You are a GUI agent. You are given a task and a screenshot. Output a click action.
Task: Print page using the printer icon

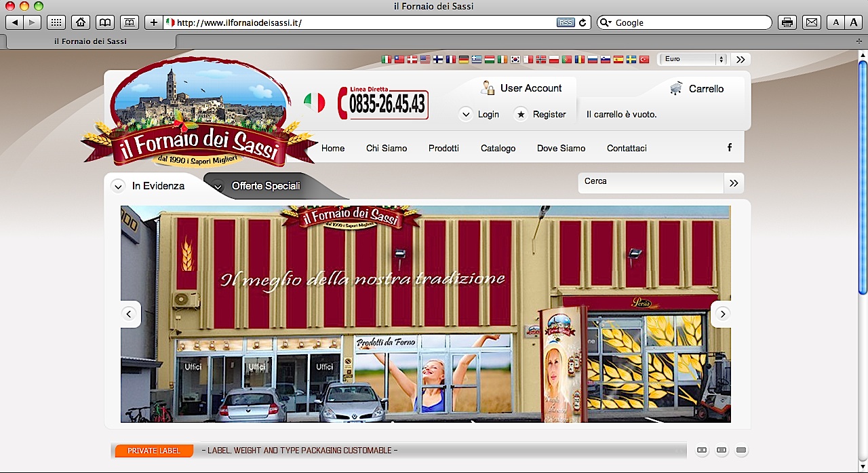click(787, 22)
